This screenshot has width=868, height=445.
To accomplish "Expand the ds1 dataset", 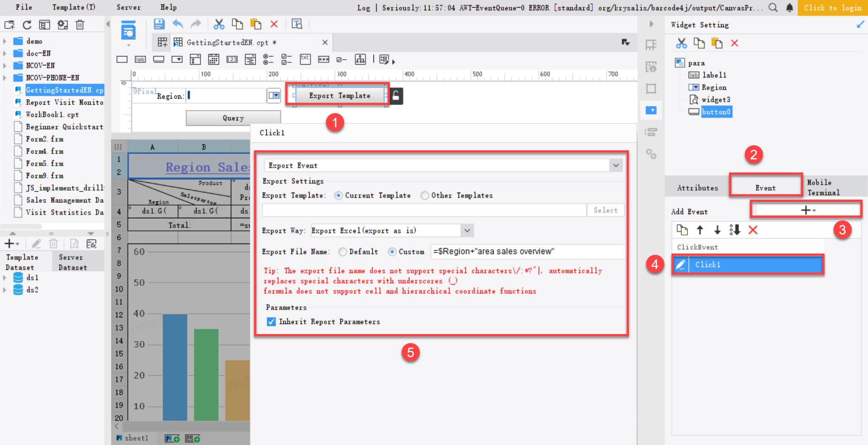I will click(x=5, y=278).
